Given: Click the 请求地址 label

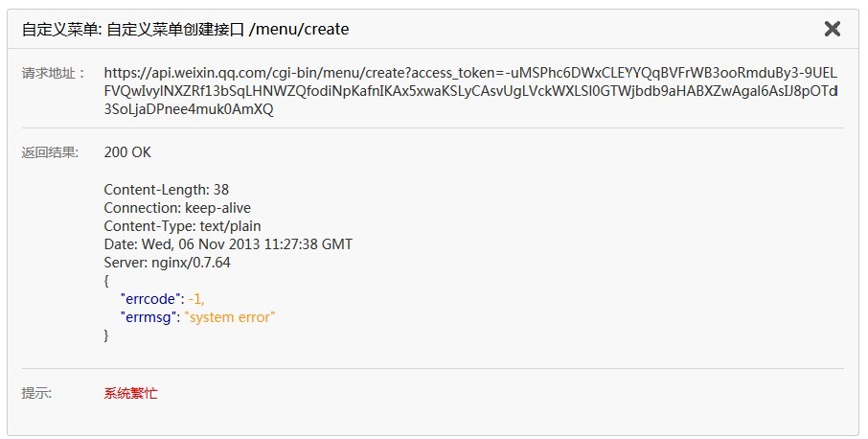Looking at the screenshot, I should (x=54, y=73).
